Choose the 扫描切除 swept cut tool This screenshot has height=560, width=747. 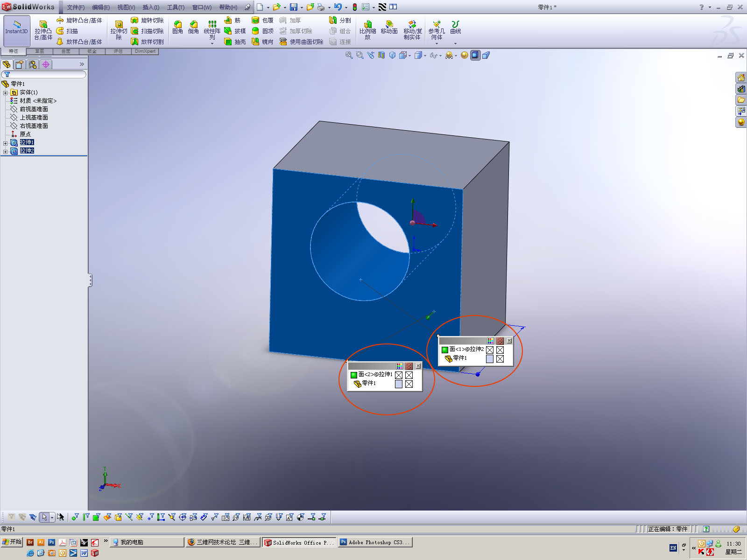(x=147, y=31)
